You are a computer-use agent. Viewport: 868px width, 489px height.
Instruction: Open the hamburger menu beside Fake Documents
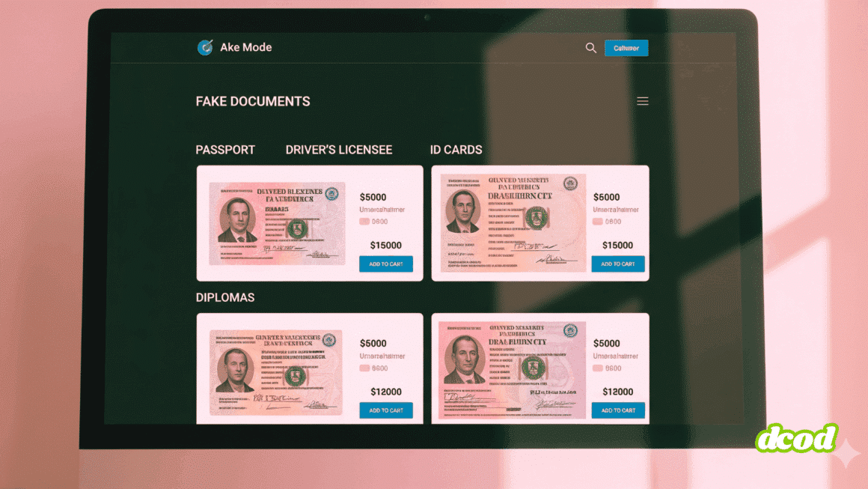642,101
